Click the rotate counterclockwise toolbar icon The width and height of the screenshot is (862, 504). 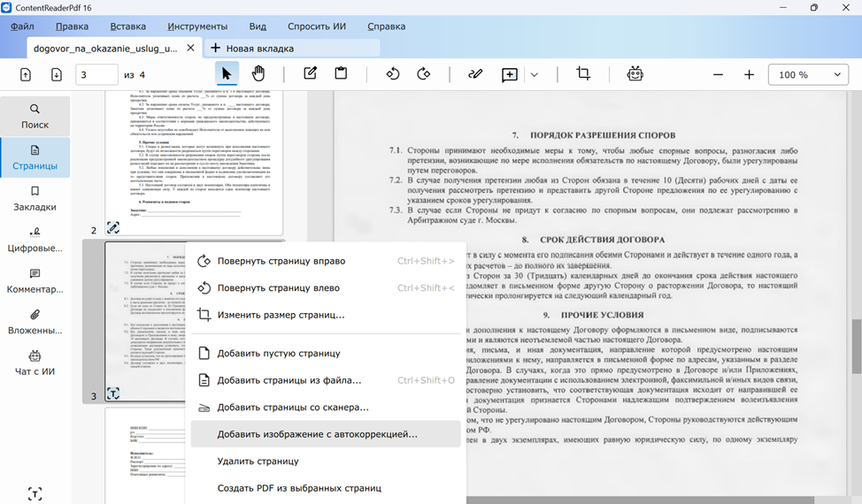coord(393,74)
